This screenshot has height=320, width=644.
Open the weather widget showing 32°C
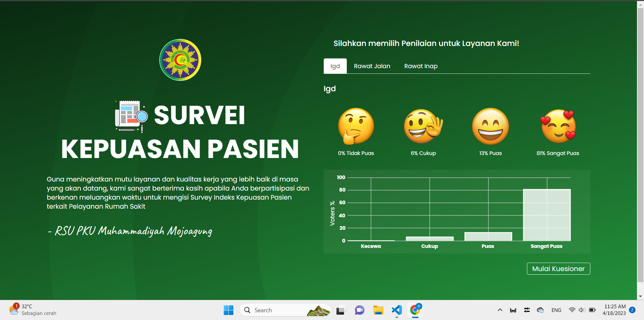point(33,310)
